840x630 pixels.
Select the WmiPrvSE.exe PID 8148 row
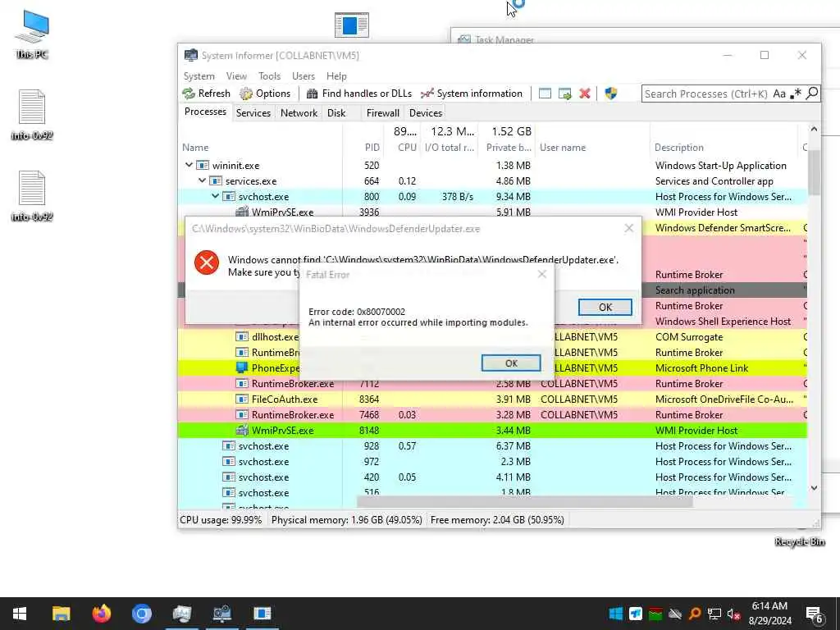coord(493,430)
